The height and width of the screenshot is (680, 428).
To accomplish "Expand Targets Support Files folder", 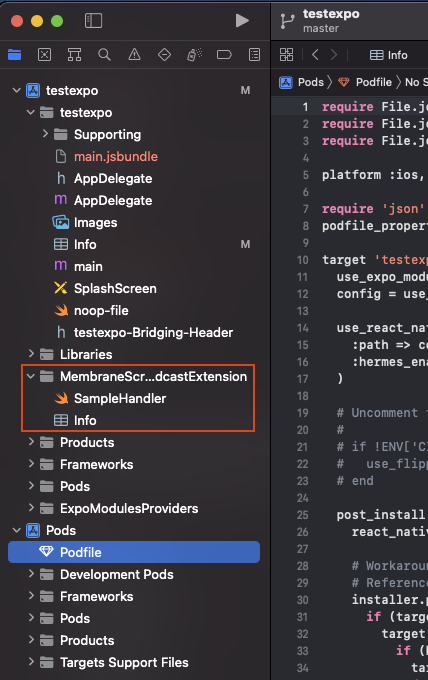I will click(x=31, y=662).
